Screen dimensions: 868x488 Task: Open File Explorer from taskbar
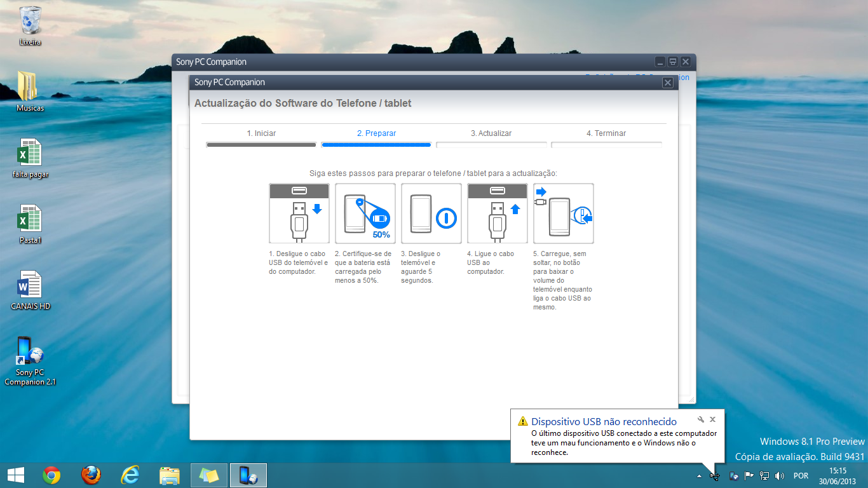coord(170,475)
